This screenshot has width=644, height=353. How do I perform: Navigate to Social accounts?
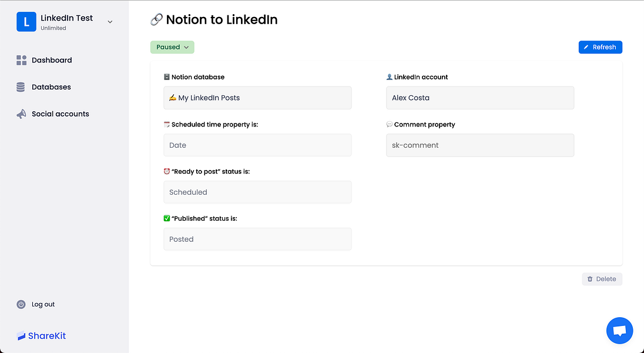point(60,114)
